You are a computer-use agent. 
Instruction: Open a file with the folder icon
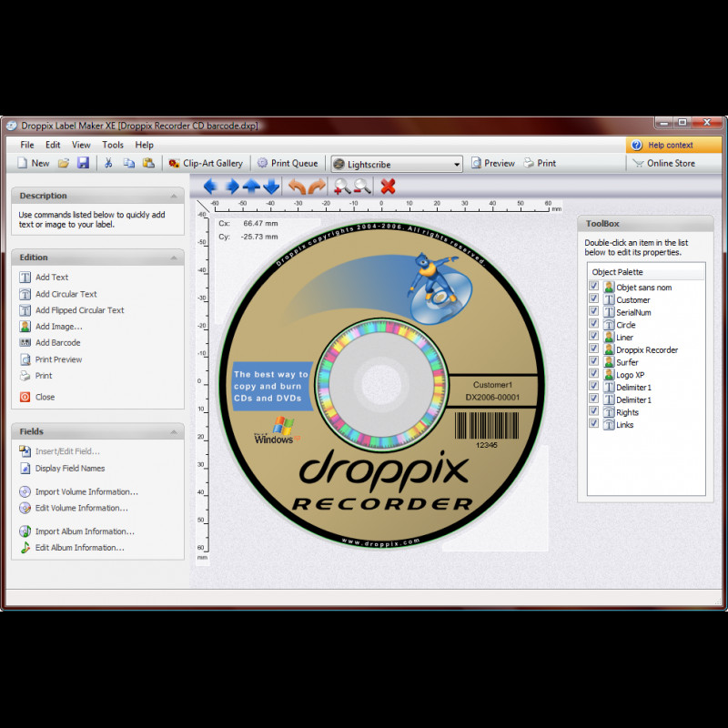coord(64,164)
